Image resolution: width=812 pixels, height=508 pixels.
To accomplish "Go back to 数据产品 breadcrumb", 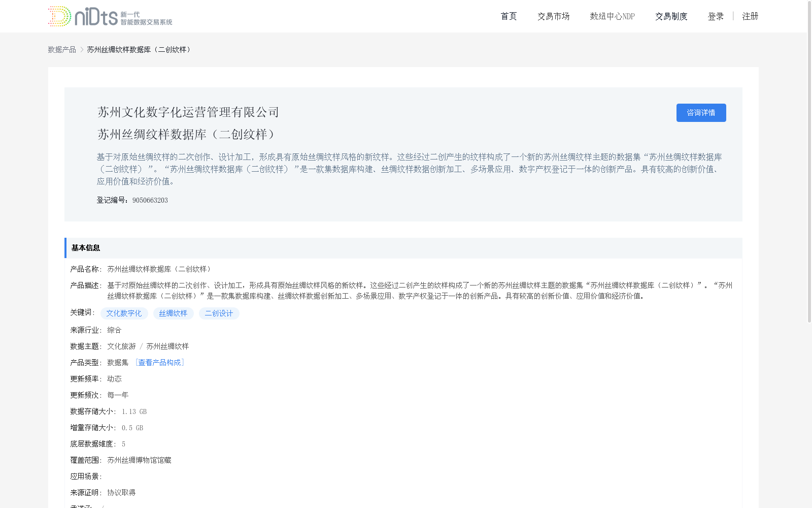I will tap(62, 49).
